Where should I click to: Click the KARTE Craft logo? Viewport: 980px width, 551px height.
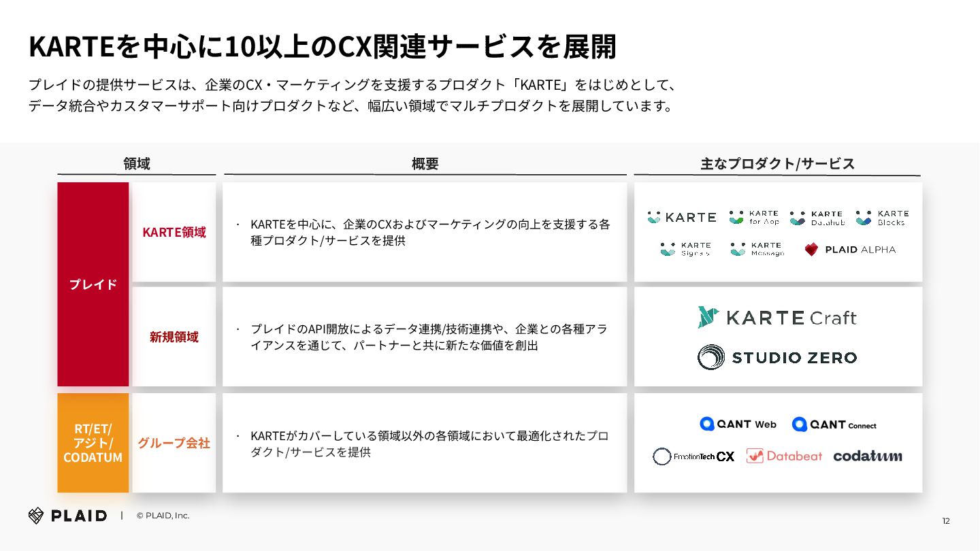coord(777,318)
